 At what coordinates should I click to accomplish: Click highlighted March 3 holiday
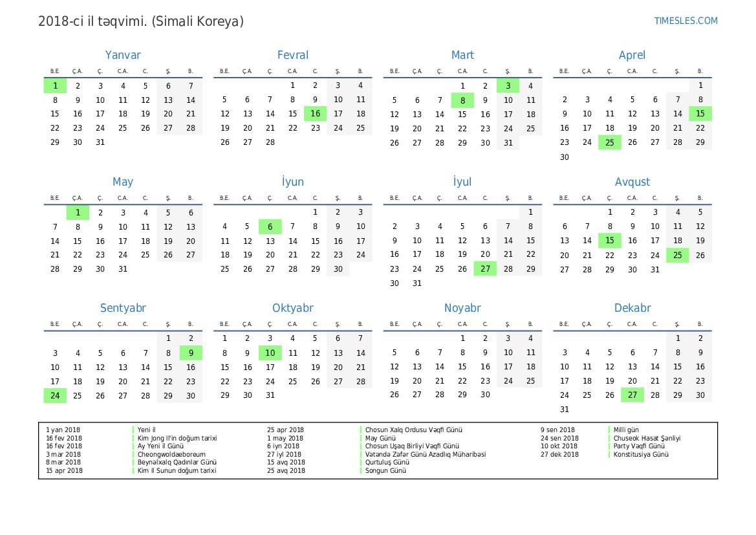pyautogui.click(x=508, y=86)
